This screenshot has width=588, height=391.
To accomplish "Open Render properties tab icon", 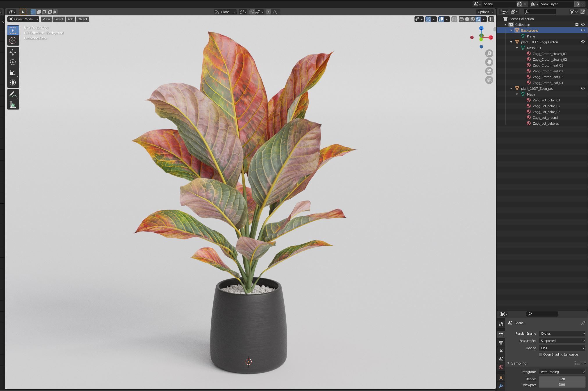I will coord(501,334).
